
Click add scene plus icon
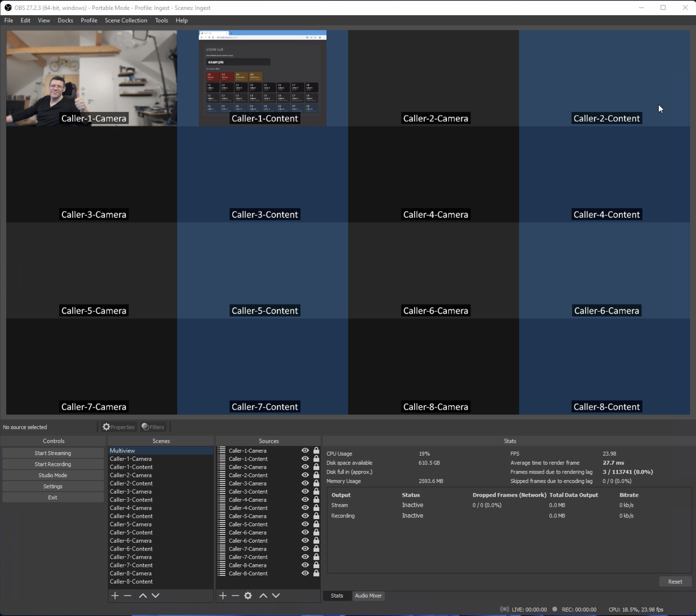click(115, 596)
